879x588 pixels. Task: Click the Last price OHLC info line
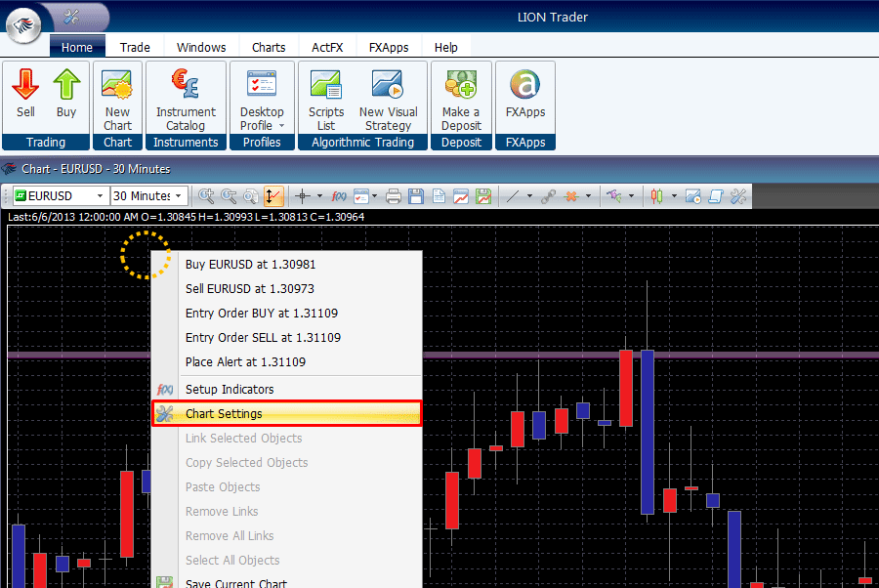tap(187, 217)
